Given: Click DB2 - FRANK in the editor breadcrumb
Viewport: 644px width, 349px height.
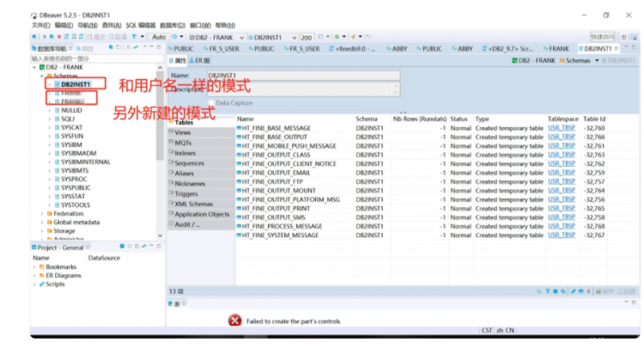Looking at the screenshot, I should click(x=533, y=61).
